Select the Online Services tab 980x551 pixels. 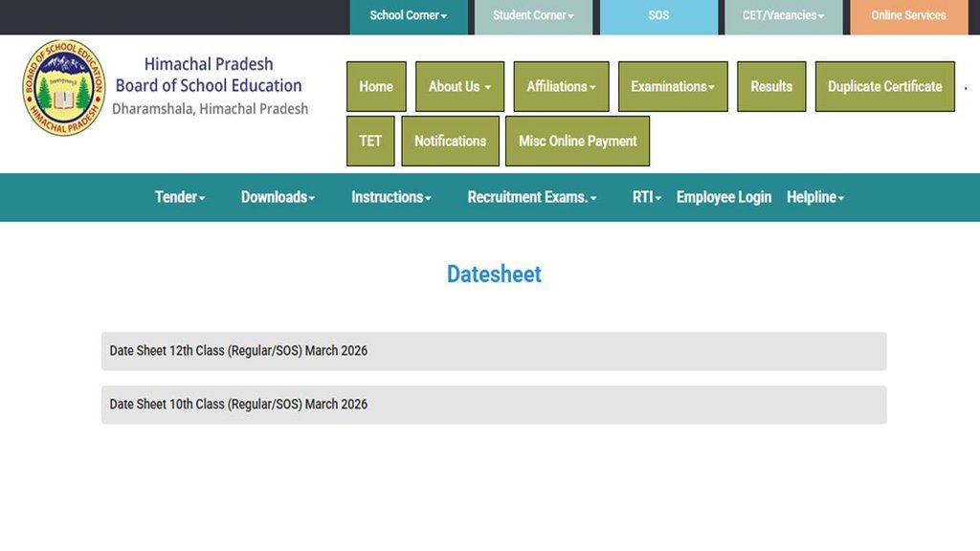907,15
